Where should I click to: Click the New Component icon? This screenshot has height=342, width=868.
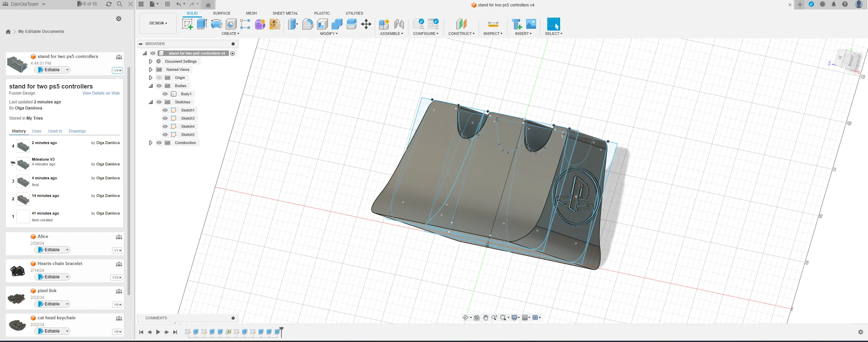[x=384, y=24]
